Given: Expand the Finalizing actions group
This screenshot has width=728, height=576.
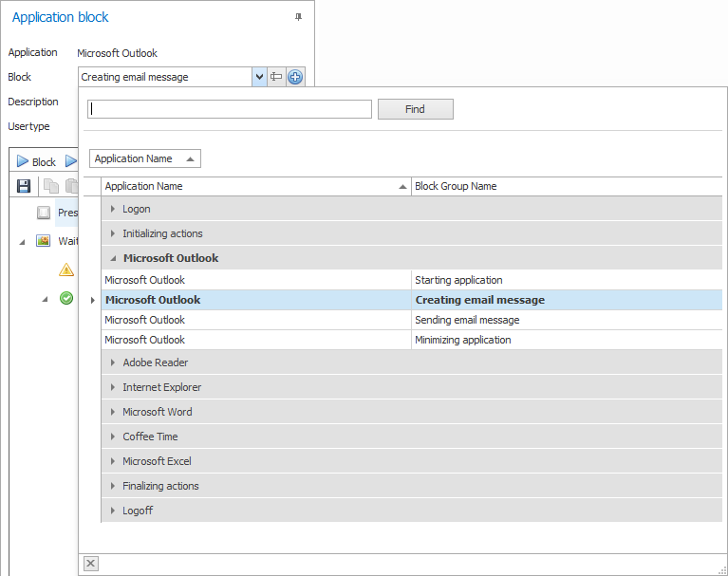Looking at the screenshot, I should 112,486.
